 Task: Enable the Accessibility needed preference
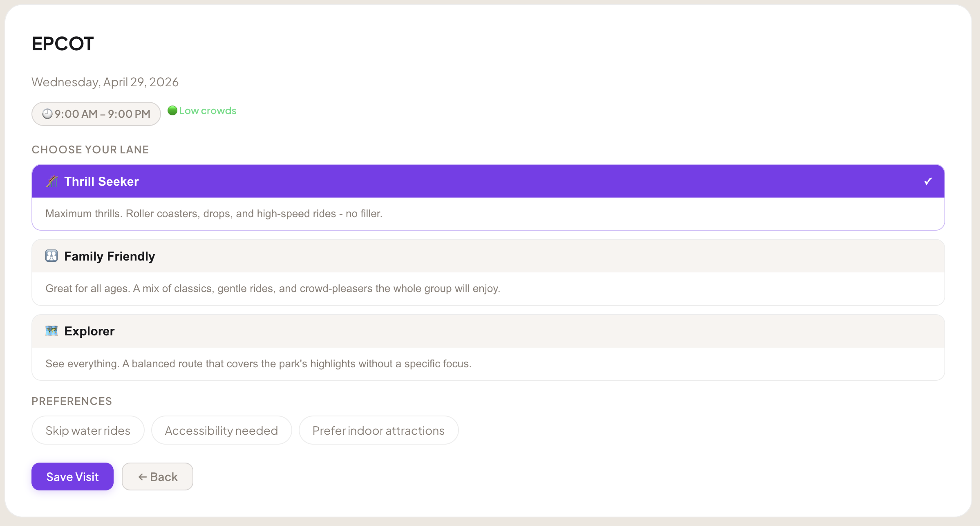pos(222,430)
